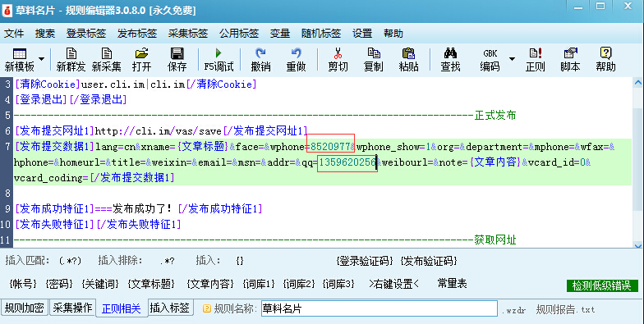Switch to the 采集操作 tab

(72, 308)
